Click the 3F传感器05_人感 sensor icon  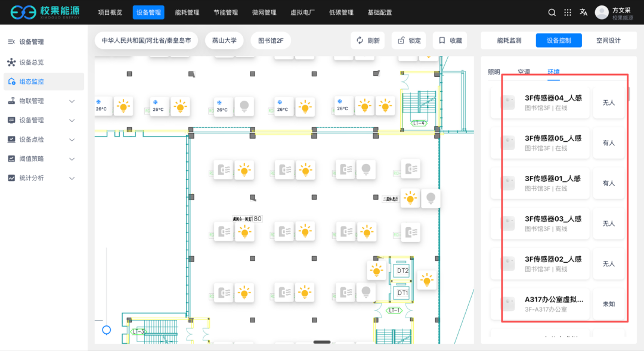click(509, 142)
